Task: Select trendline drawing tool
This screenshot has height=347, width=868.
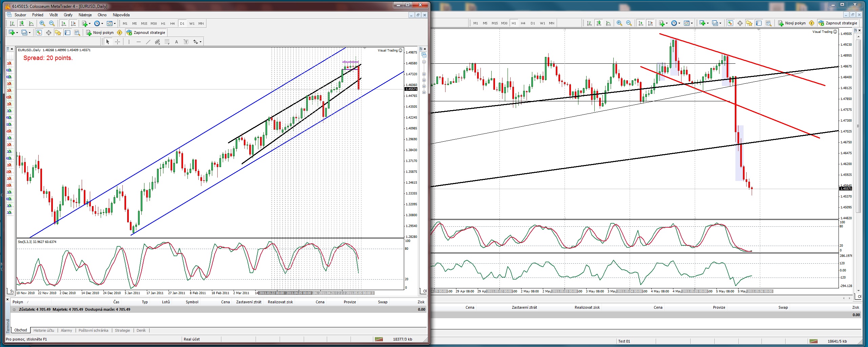Action: 148,42
